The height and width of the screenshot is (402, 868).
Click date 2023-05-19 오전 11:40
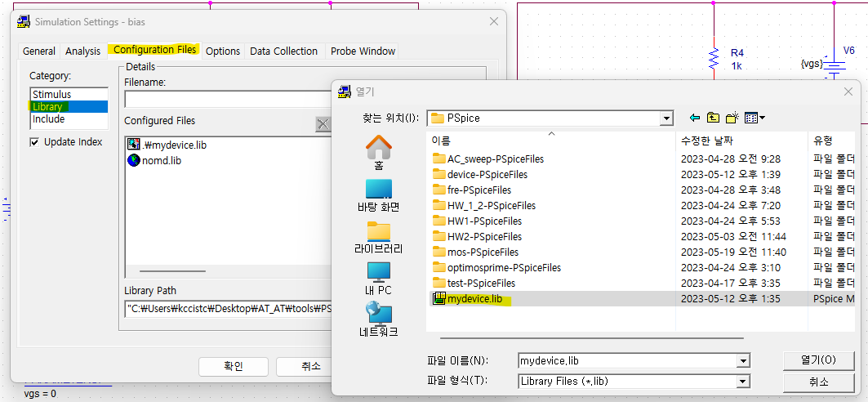click(x=733, y=252)
